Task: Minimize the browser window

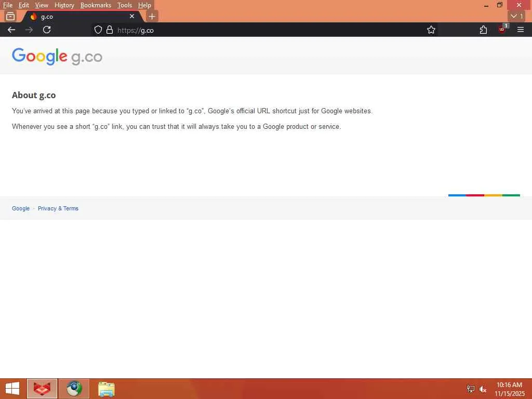Action: tap(486, 5)
